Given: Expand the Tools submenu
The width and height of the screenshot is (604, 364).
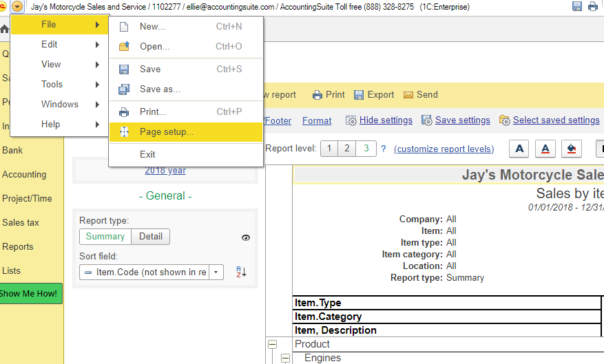Looking at the screenshot, I should (x=60, y=85).
